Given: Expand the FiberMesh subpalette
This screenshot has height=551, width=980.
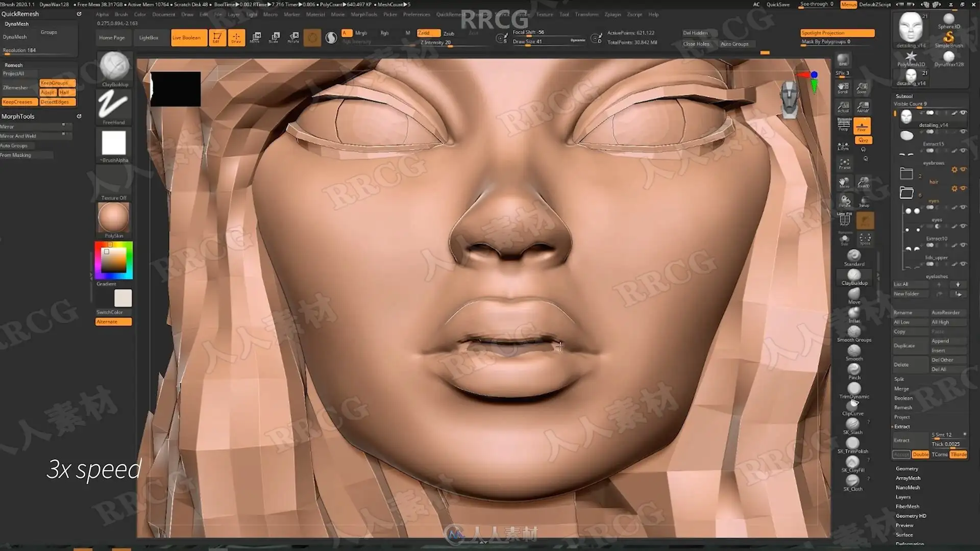Looking at the screenshot, I should tap(908, 506).
